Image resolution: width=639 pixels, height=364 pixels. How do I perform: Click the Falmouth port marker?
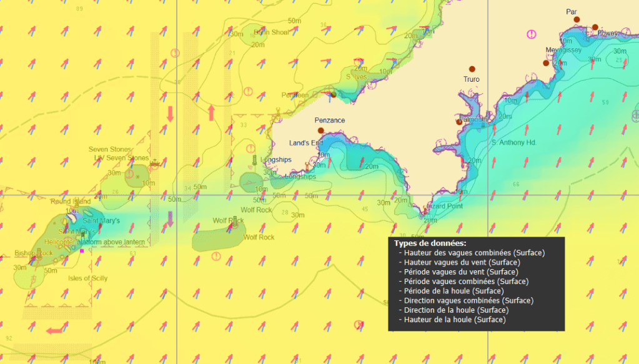[460, 122]
